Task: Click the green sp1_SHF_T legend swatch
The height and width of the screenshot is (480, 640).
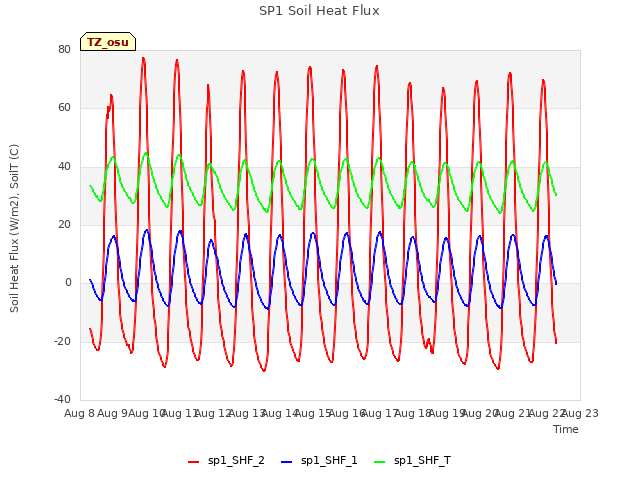Action: point(380,462)
